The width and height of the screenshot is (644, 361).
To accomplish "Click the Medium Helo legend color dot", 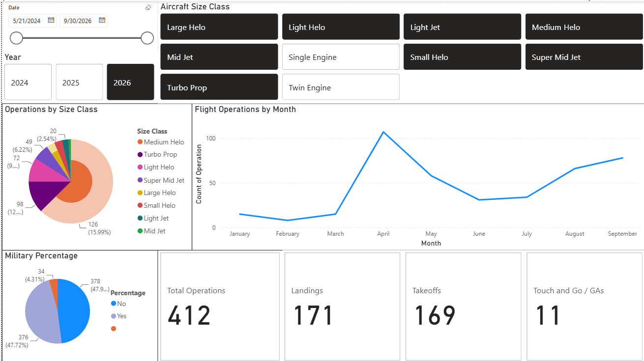I will tap(140, 142).
